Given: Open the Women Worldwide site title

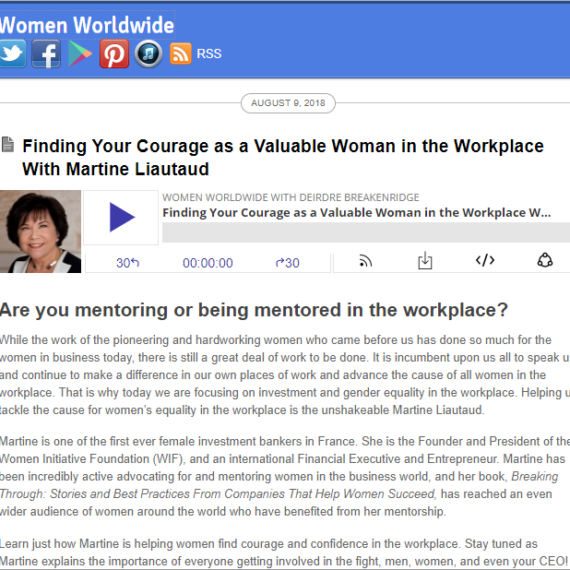Looking at the screenshot, I should [87, 25].
